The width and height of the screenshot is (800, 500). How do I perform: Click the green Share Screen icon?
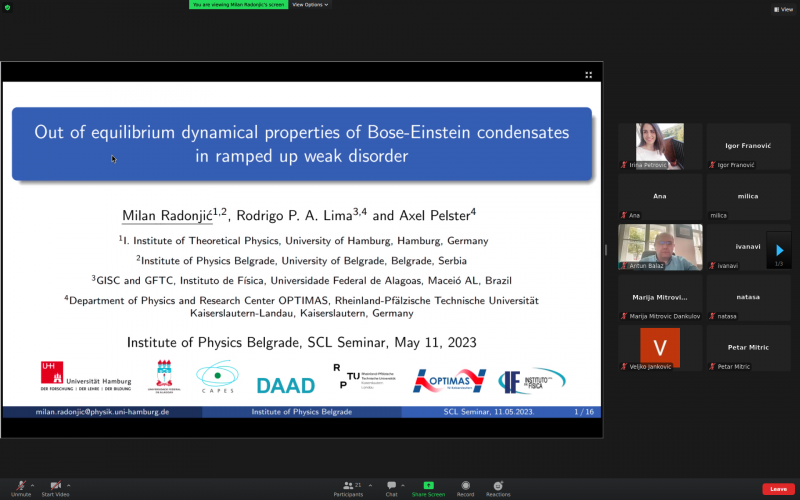[x=429, y=485]
